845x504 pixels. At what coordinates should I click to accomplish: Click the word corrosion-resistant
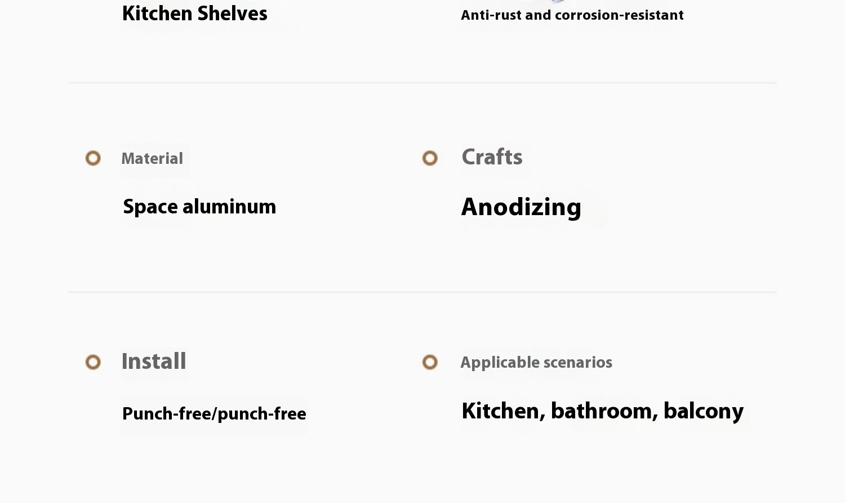click(x=619, y=15)
